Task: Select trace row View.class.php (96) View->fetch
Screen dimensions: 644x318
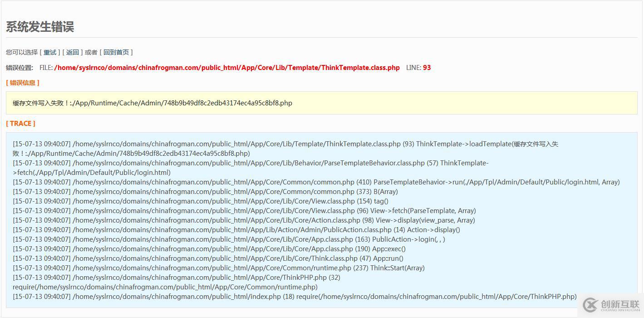Action: (244, 211)
